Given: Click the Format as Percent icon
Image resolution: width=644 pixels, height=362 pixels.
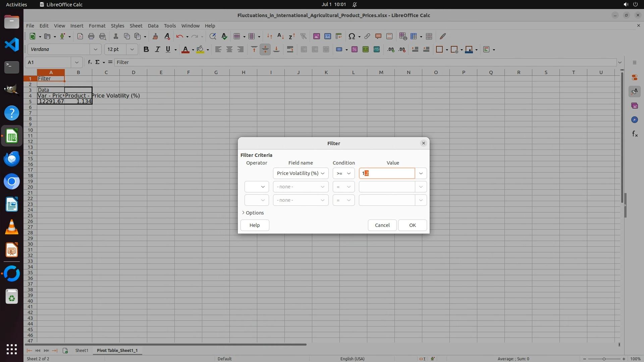Looking at the screenshot, I should [x=355, y=49].
